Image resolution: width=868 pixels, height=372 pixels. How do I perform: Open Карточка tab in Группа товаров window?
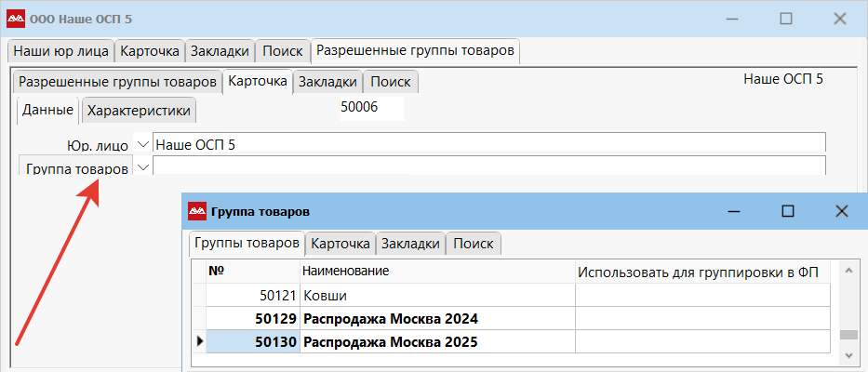click(x=341, y=244)
